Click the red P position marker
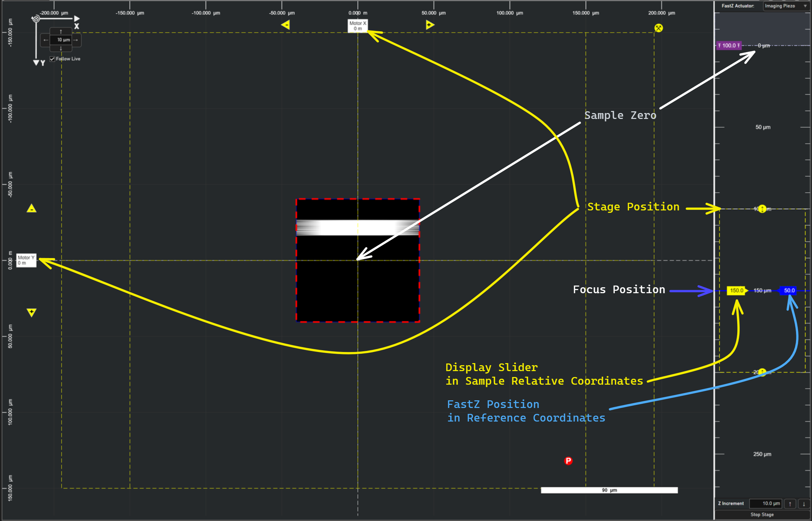Screen dimensions: 812x521 [x=568, y=460]
